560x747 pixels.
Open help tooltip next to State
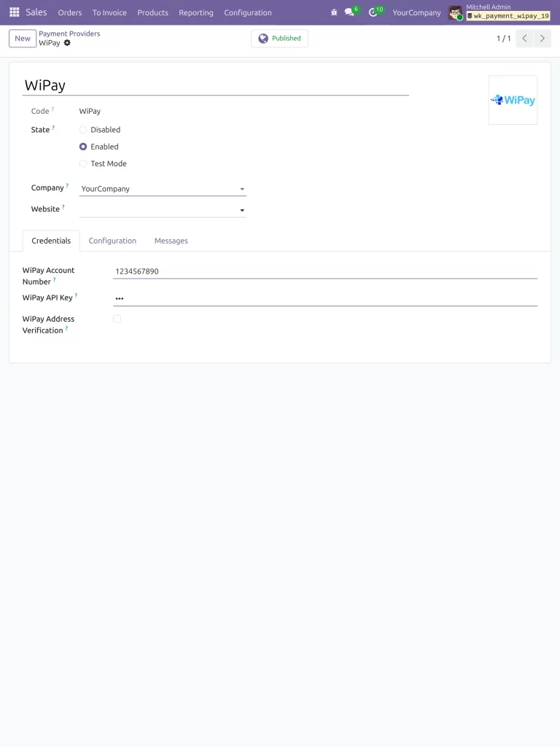point(53,128)
